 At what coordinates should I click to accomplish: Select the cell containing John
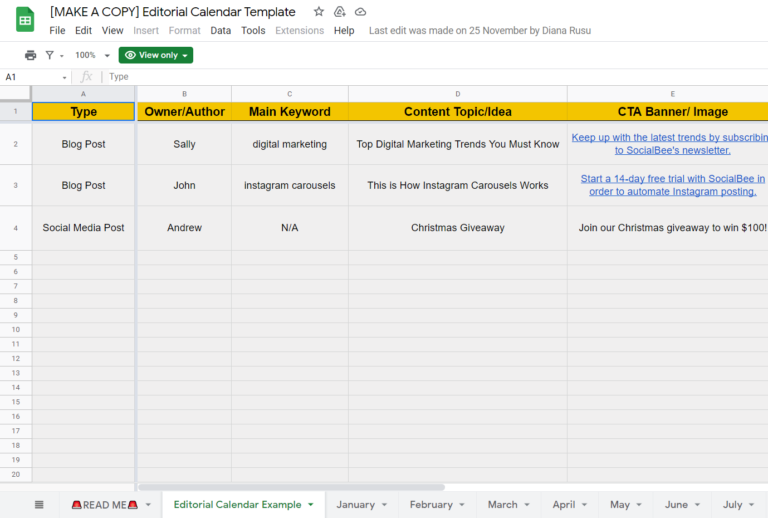tap(184, 185)
